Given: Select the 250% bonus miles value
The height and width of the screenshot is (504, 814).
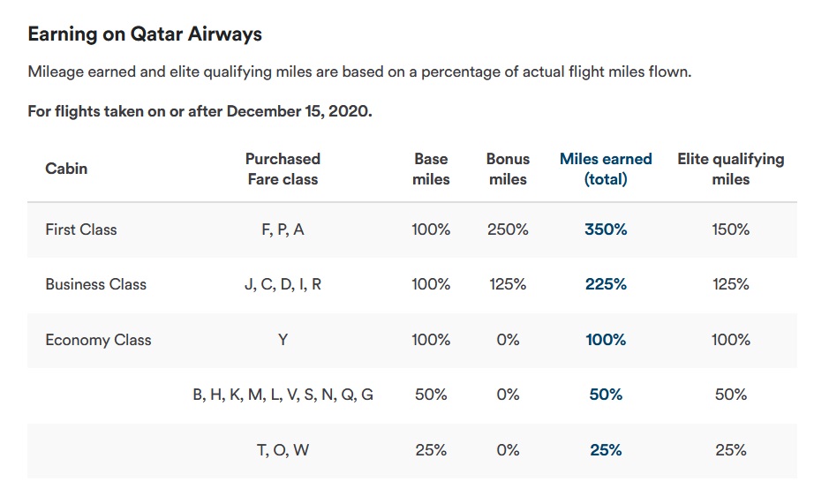Looking at the screenshot, I should tap(508, 229).
